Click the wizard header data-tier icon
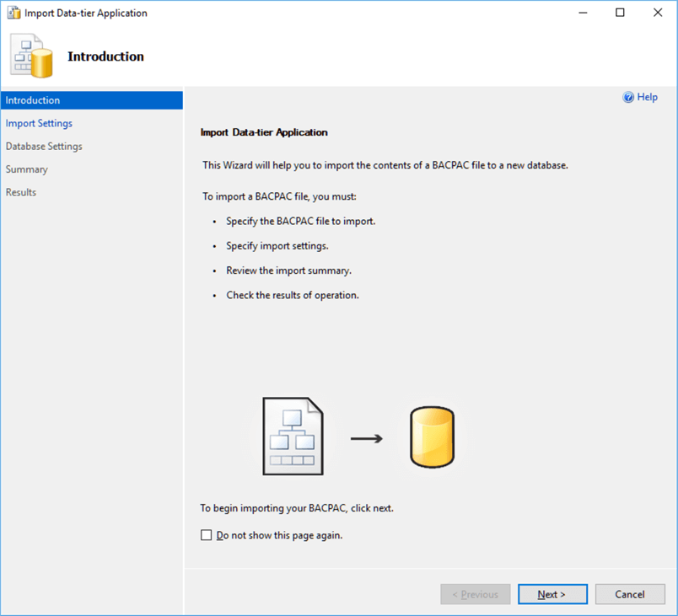 click(33, 56)
